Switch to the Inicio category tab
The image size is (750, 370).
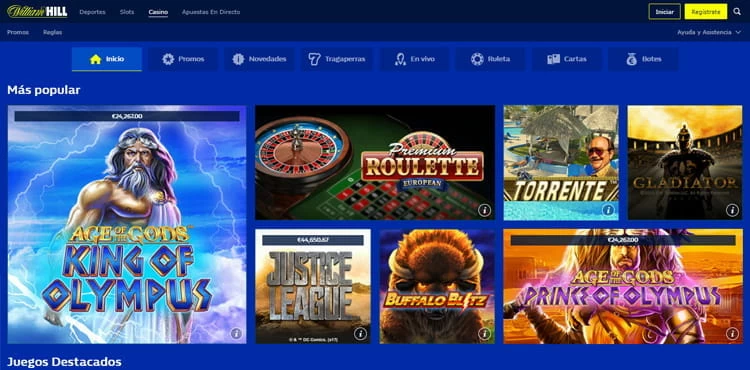tap(107, 59)
